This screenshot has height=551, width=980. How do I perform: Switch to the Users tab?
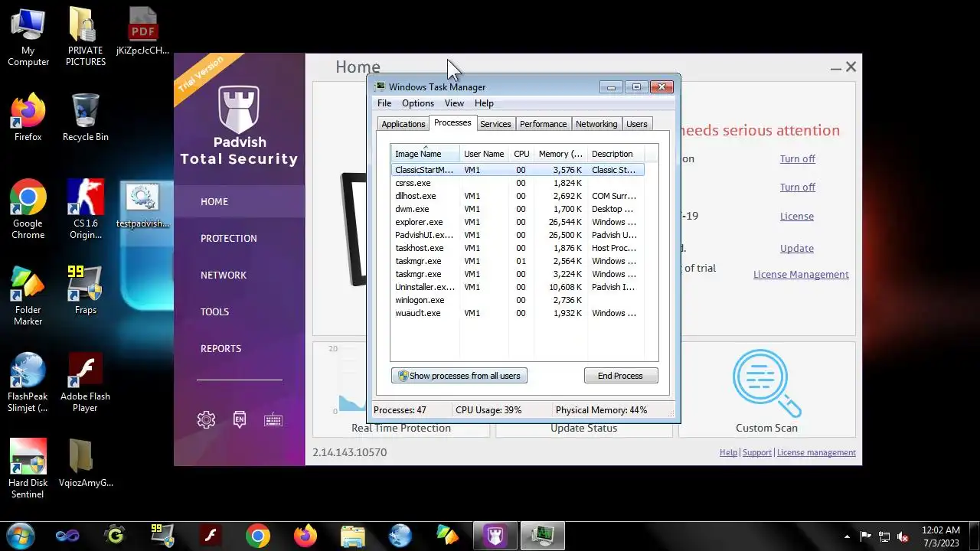click(x=637, y=124)
